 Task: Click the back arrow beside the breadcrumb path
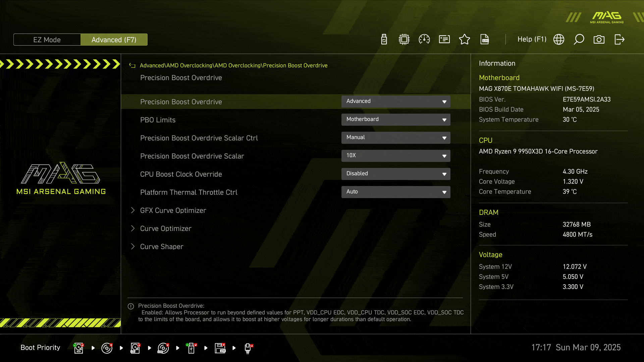[x=132, y=66]
